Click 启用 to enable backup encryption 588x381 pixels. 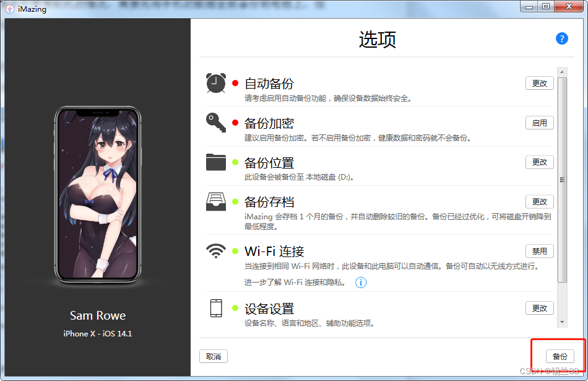[x=539, y=123]
